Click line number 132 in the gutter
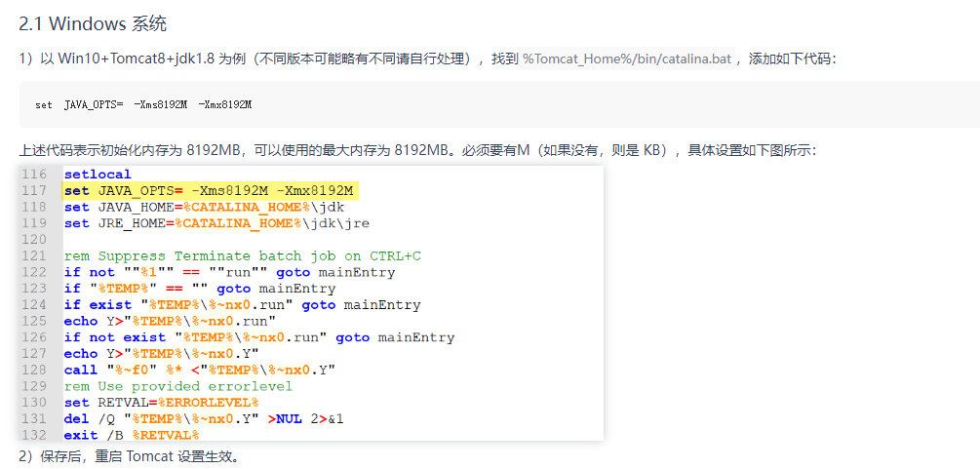980x469 pixels. point(34,435)
